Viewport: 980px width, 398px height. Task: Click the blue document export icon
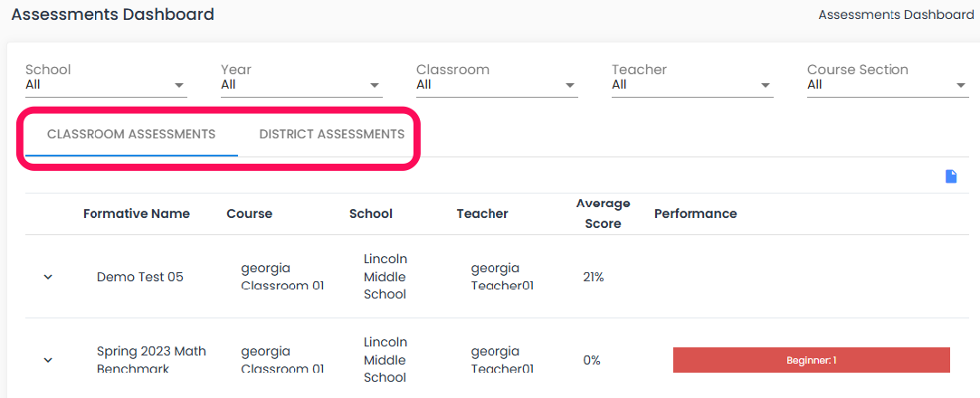951,176
